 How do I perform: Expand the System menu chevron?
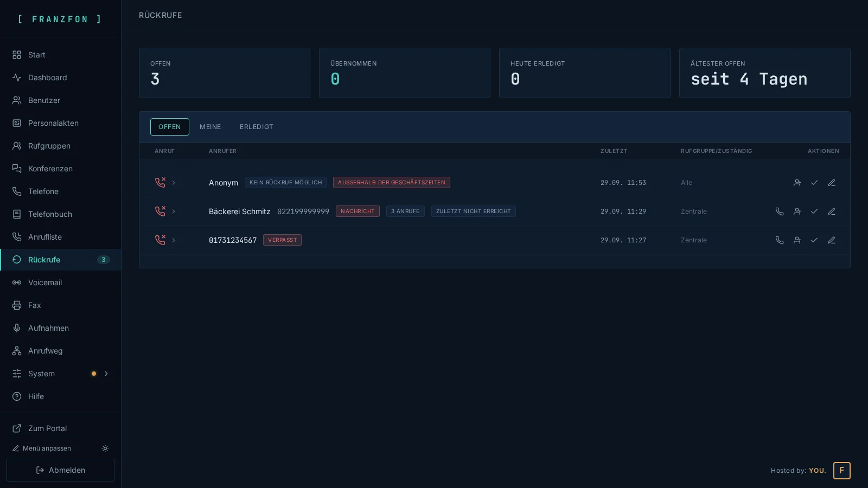(106, 374)
